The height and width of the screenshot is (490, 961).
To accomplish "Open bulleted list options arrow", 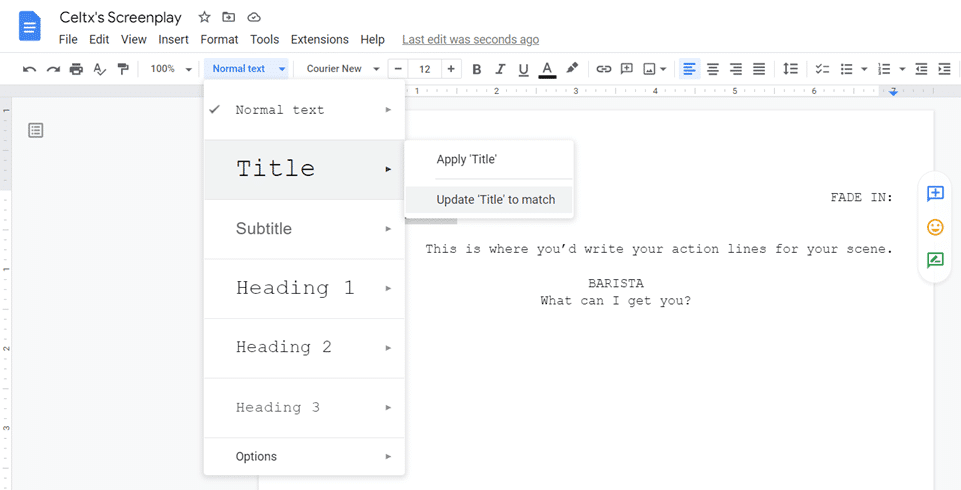I will pyautogui.click(x=864, y=69).
